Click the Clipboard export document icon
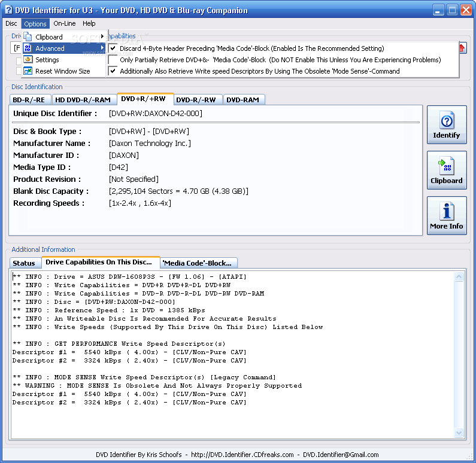Screen dimensions: 476x463 (446, 166)
